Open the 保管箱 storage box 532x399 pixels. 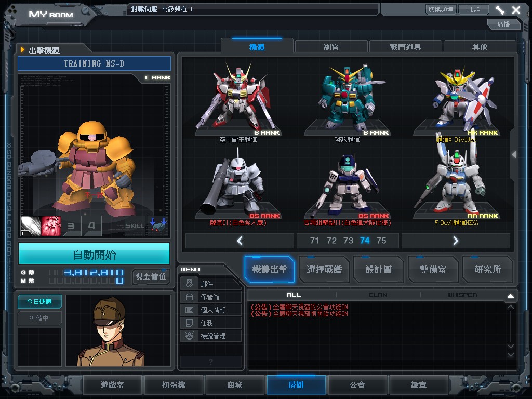click(211, 297)
